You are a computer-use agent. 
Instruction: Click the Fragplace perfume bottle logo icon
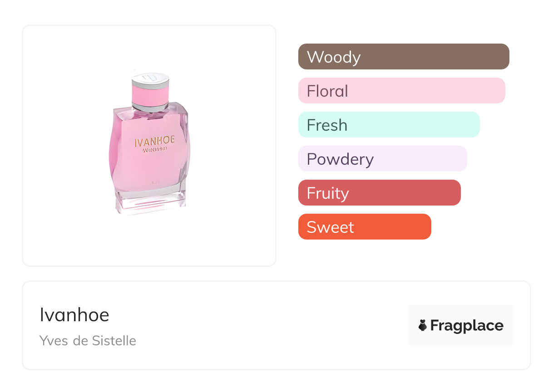(423, 325)
